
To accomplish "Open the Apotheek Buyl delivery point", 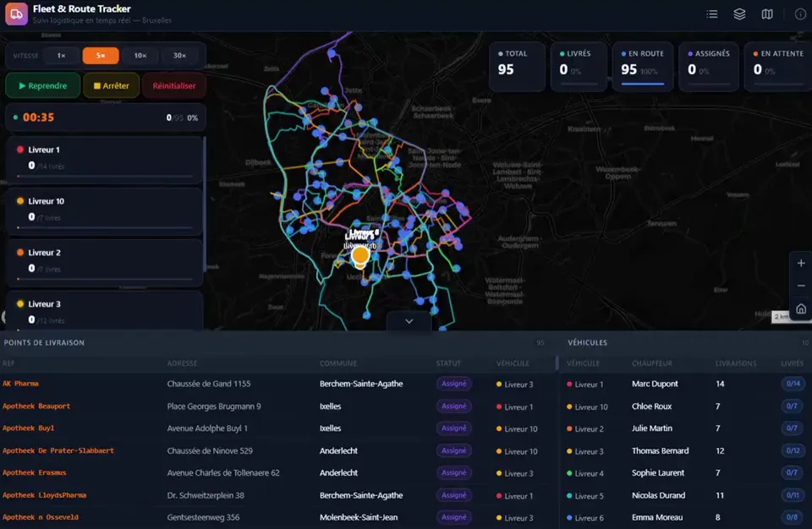I will coord(28,428).
